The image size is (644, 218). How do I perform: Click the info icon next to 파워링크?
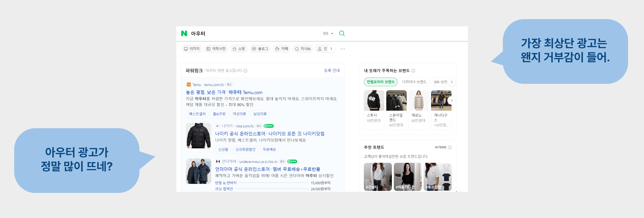coord(246,71)
